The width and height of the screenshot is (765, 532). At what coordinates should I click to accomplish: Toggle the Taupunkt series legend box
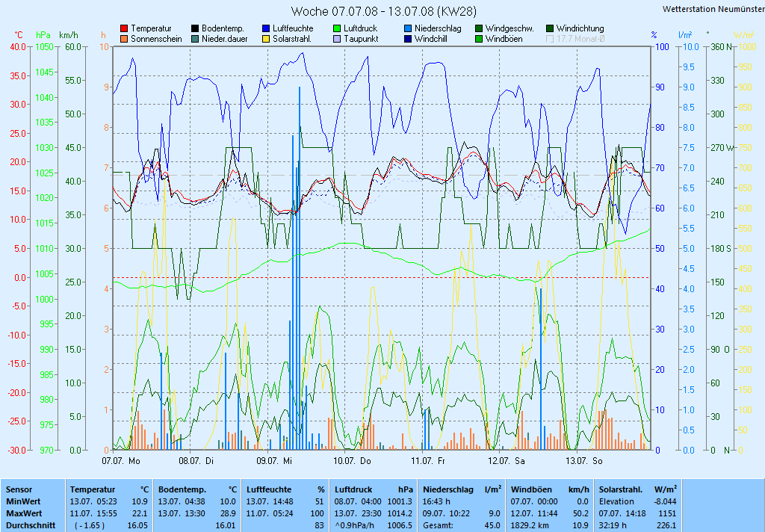(337, 39)
